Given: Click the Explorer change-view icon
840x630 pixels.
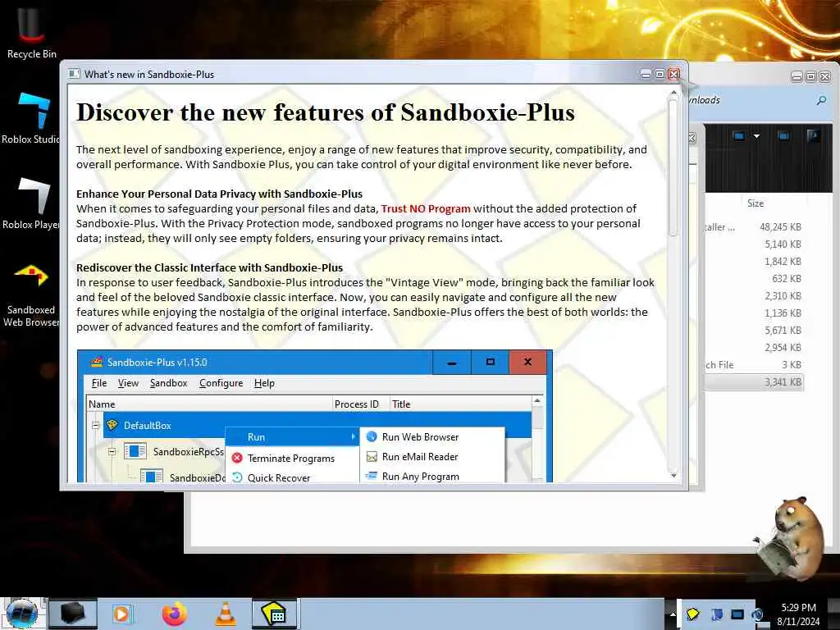Looking at the screenshot, I should pyautogui.click(x=738, y=136).
